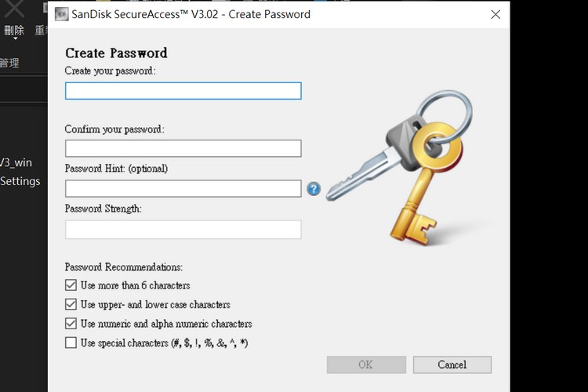Toggle Use more than 6 characters checkbox

(x=71, y=285)
